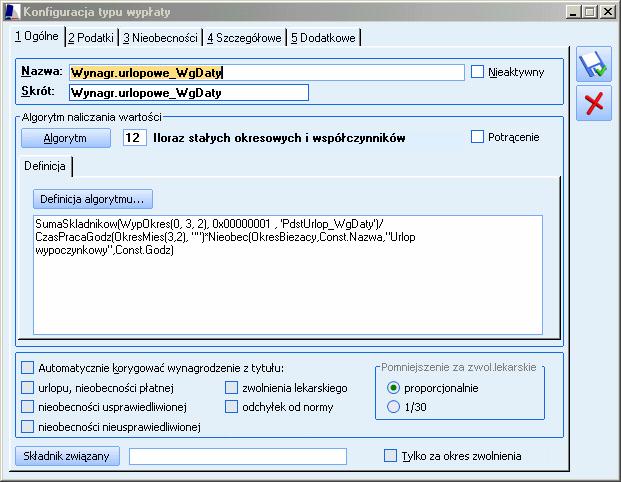The image size is (621, 482).
Task: Save changes with the floppy disk icon
Action: [594, 65]
